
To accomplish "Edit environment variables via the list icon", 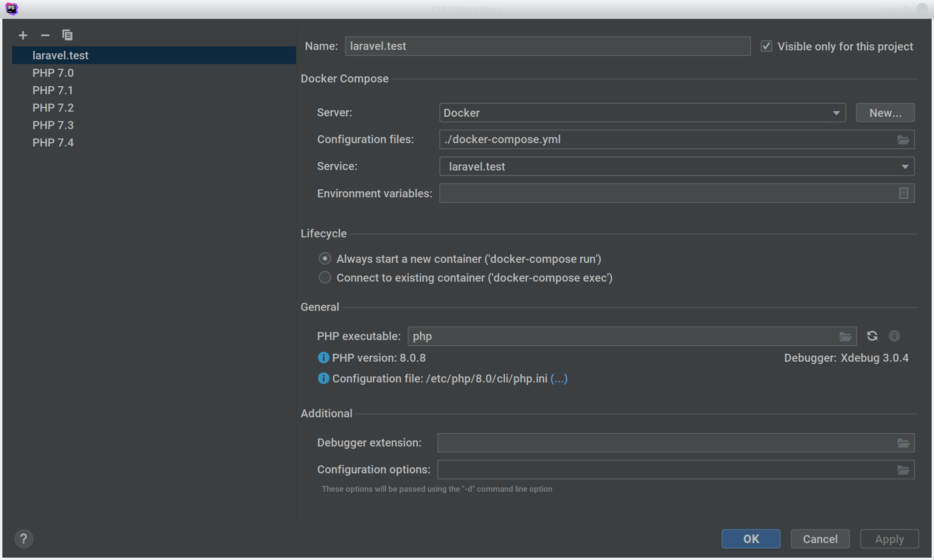I will pos(903,193).
